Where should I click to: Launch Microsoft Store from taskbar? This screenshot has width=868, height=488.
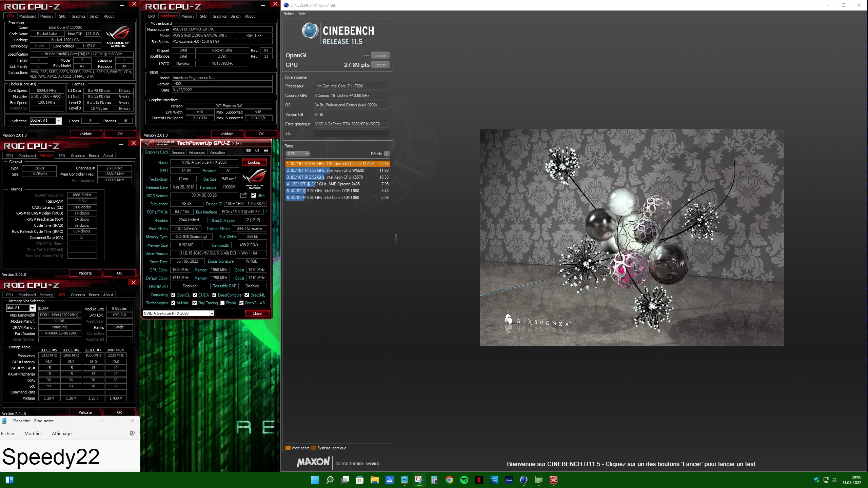coord(360,480)
